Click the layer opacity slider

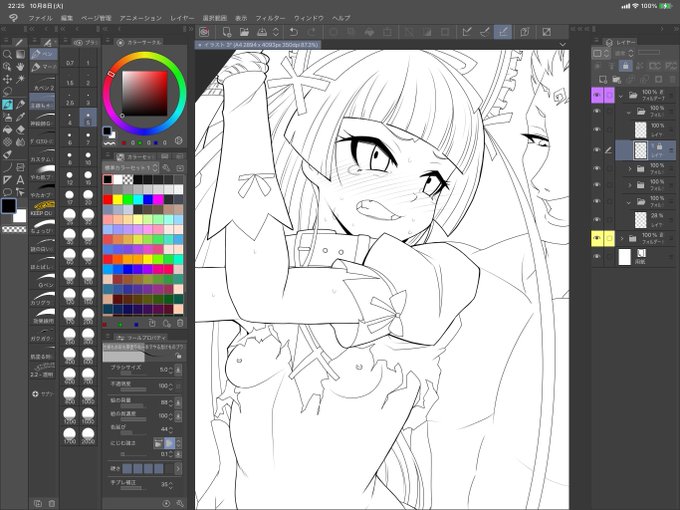[649, 53]
